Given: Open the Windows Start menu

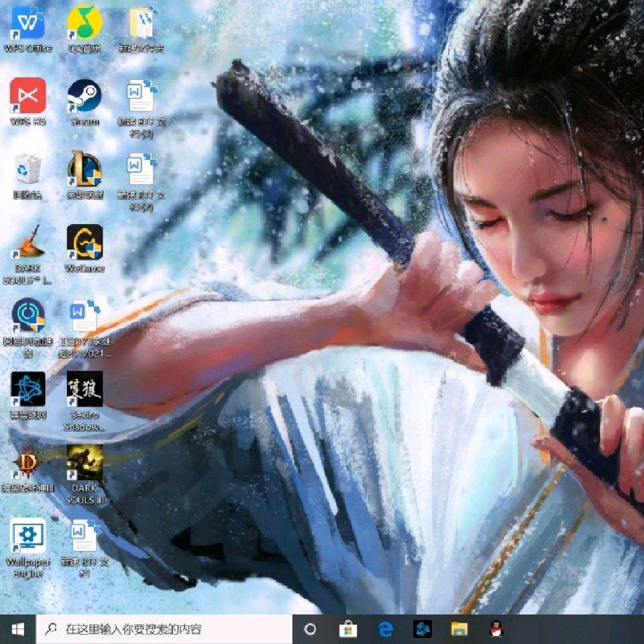Looking at the screenshot, I should click(x=17, y=629).
